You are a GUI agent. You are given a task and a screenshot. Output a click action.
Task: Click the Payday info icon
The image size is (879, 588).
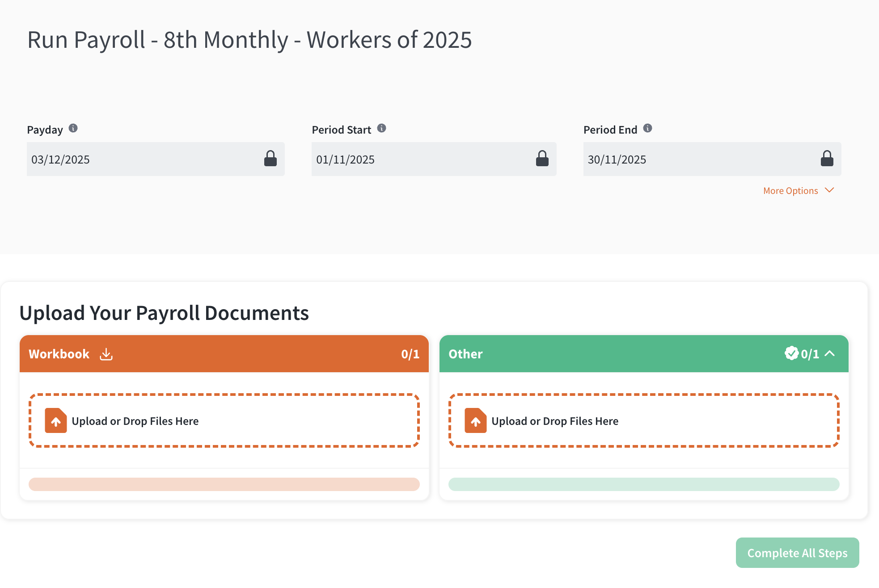pos(73,129)
